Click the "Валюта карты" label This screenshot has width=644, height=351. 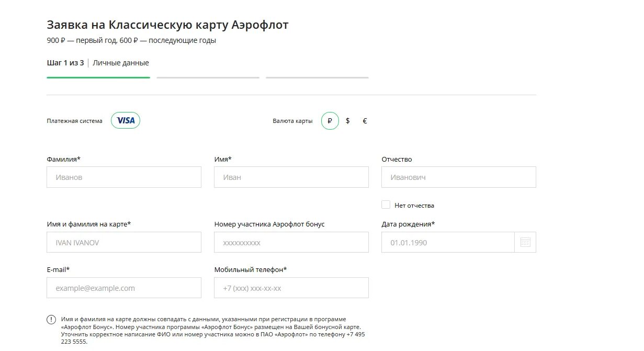(x=292, y=121)
